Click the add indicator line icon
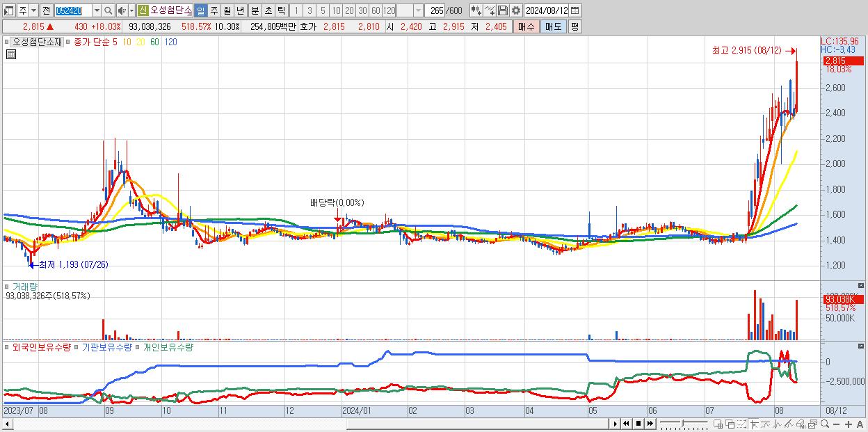Screen dimensions: 868x432 (x=490, y=10)
